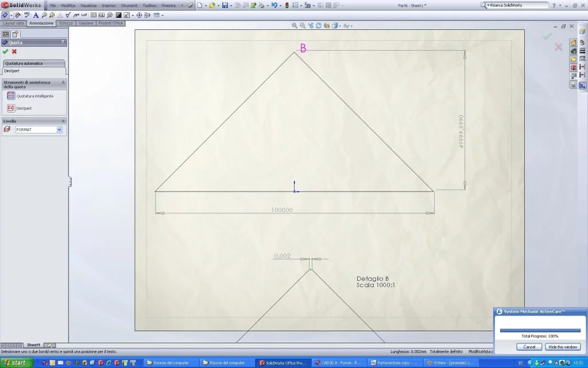Open the Strumenti menu
588x368 pixels.
(129, 6)
